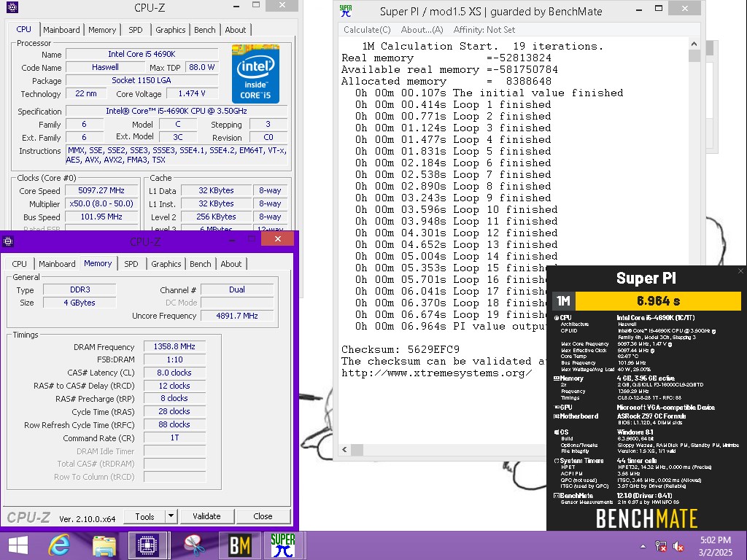
Task: Select the Bus Speed value 101.95 MHz
Action: click(x=101, y=217)
